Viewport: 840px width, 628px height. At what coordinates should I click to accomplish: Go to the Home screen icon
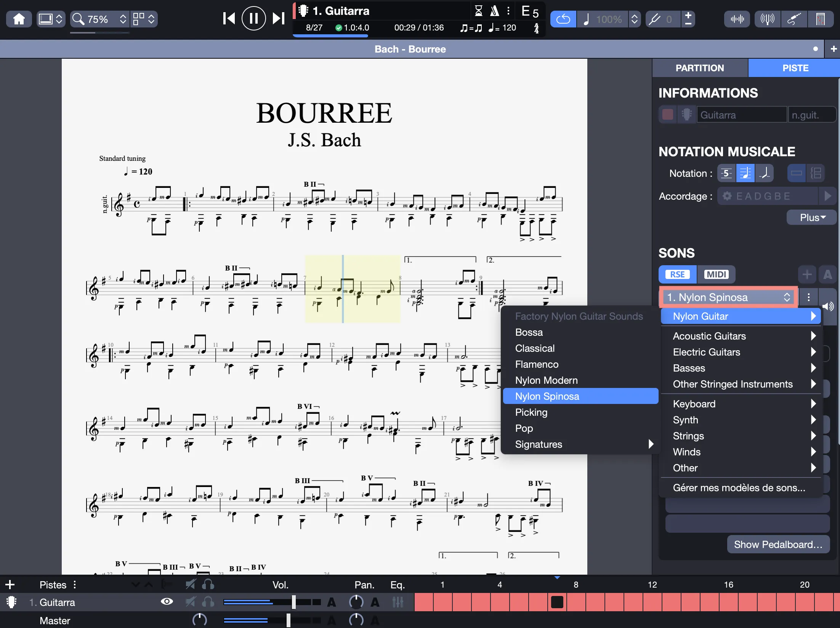[x=19, y=19]
